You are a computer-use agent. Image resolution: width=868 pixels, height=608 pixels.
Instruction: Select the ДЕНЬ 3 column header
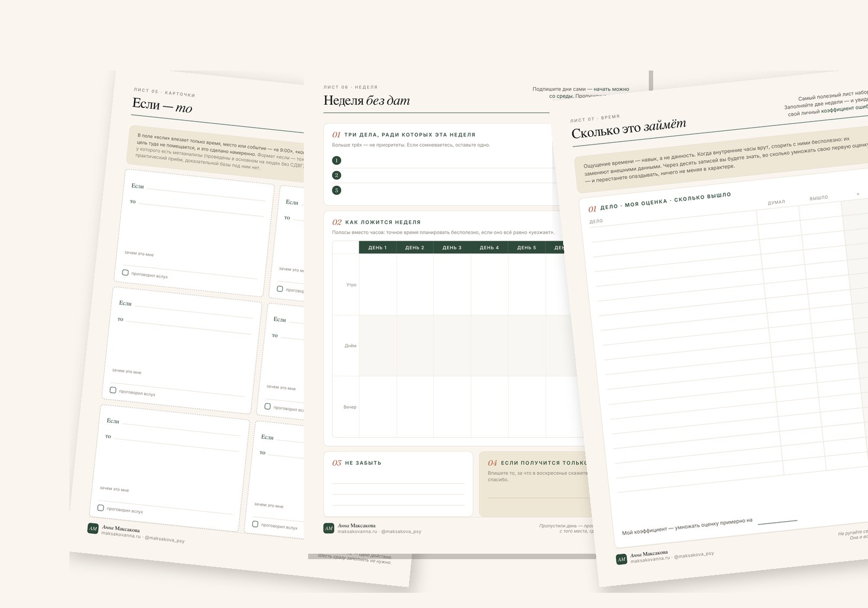point(452,248)
